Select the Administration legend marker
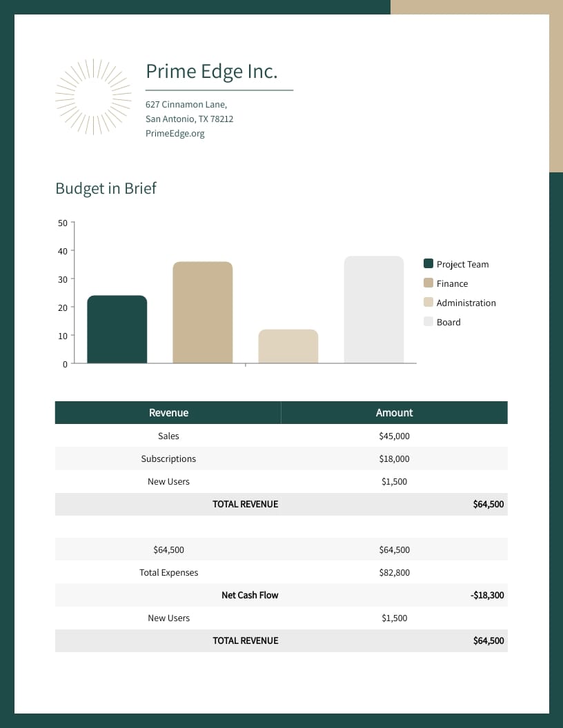 coord(428,302)
